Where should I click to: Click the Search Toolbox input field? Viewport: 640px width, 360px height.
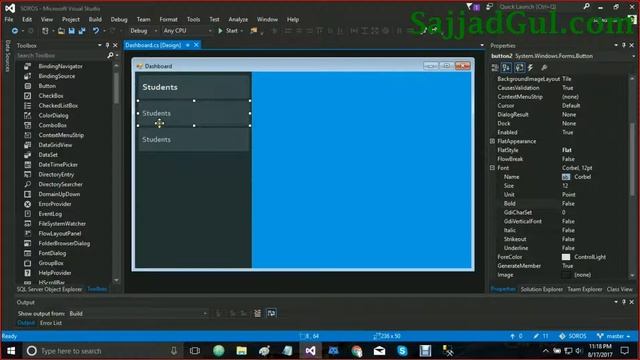pyautogui.click(x=61, y=55)
